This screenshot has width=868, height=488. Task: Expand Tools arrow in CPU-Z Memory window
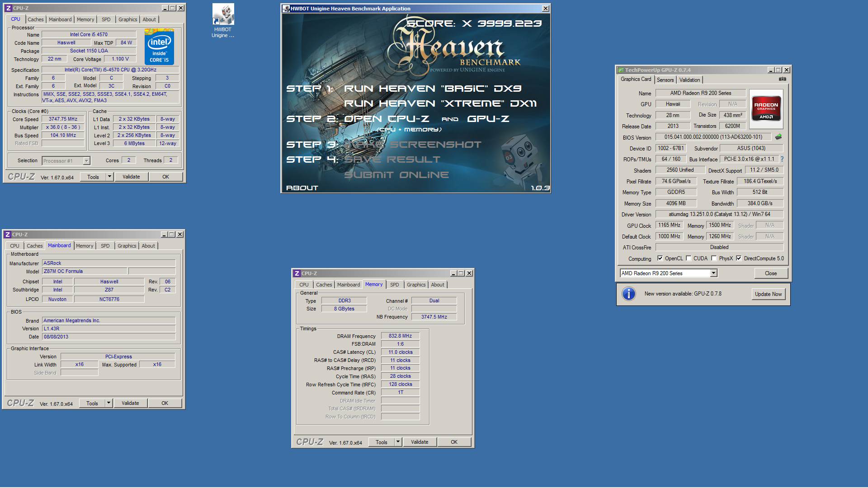coord(398,442)
